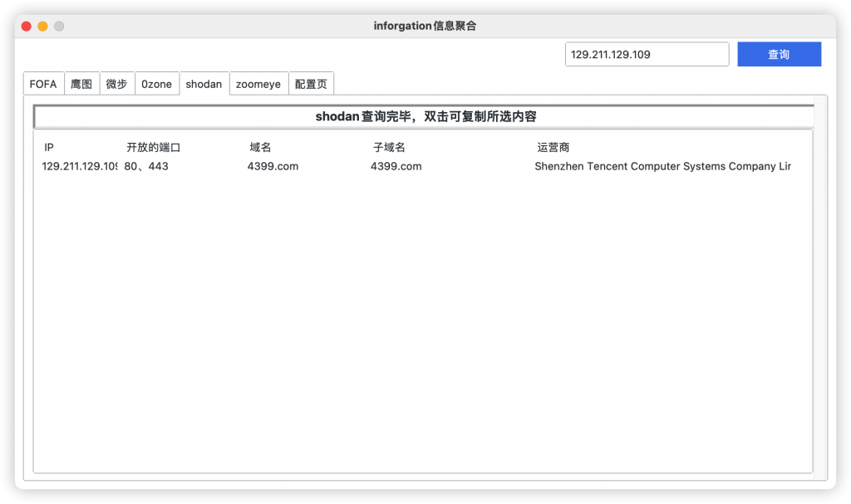Switch to the zoomeye tab
This screenshot has height=504, width=851.
pos(258,83)
